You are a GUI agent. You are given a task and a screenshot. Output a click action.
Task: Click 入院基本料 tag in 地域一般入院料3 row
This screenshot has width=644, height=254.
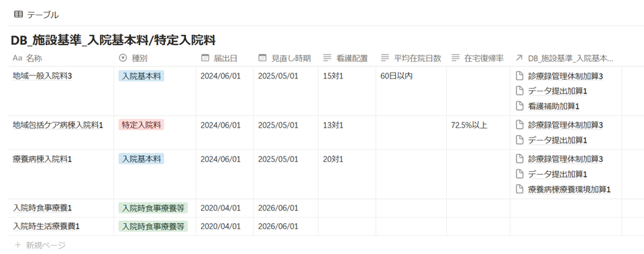click(142, 76)
